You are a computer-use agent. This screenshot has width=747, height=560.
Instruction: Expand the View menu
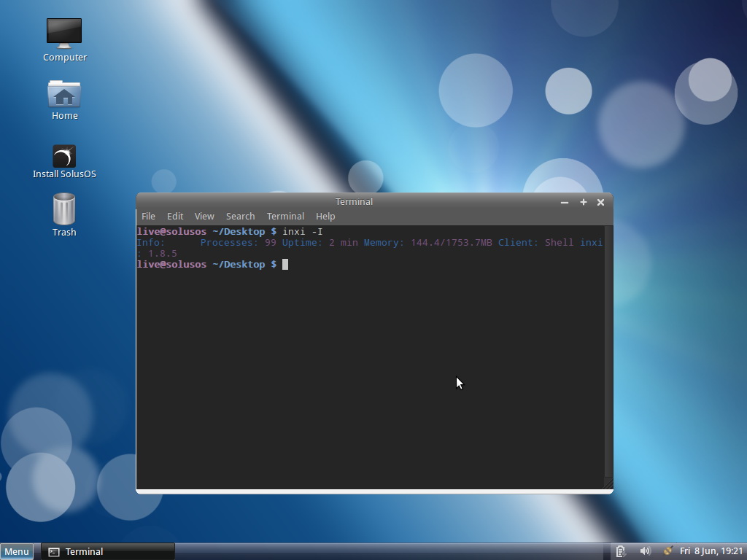click(x=204, y=217)
